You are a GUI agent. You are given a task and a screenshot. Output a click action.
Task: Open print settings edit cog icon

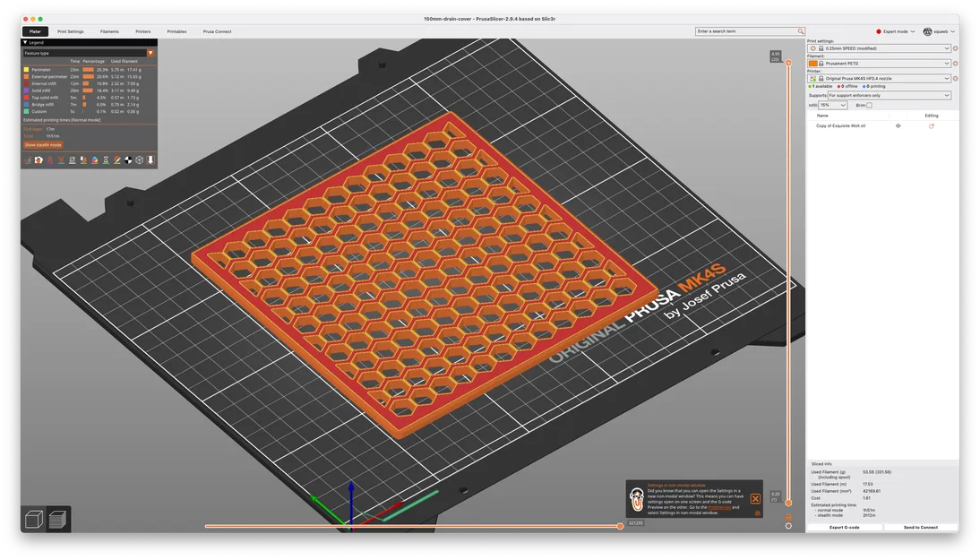(955, 48)
